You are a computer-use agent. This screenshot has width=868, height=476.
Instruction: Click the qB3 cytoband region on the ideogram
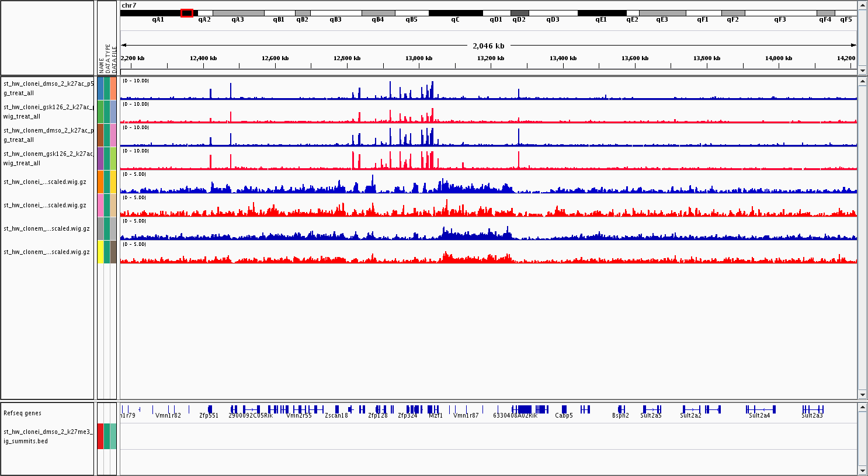point(335,13)
